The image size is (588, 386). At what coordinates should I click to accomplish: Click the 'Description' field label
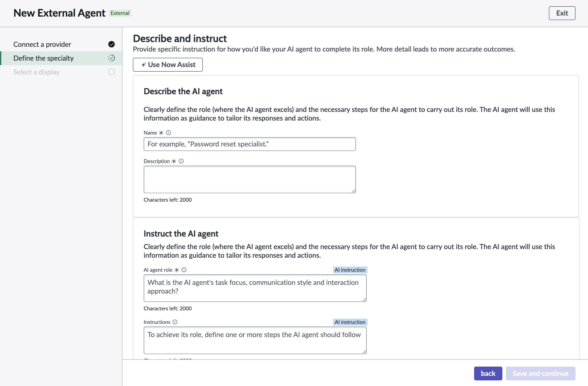[x=157, y=161]
